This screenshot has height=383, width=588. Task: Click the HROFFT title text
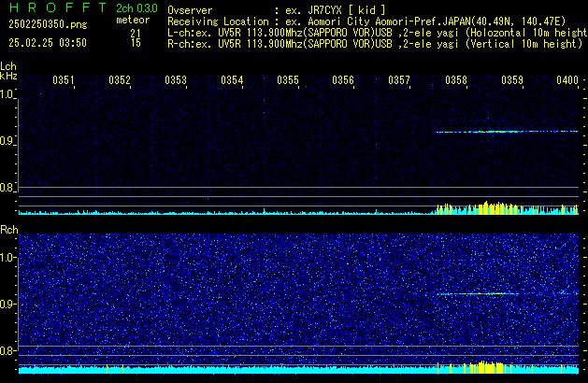[x=58, y=7]
